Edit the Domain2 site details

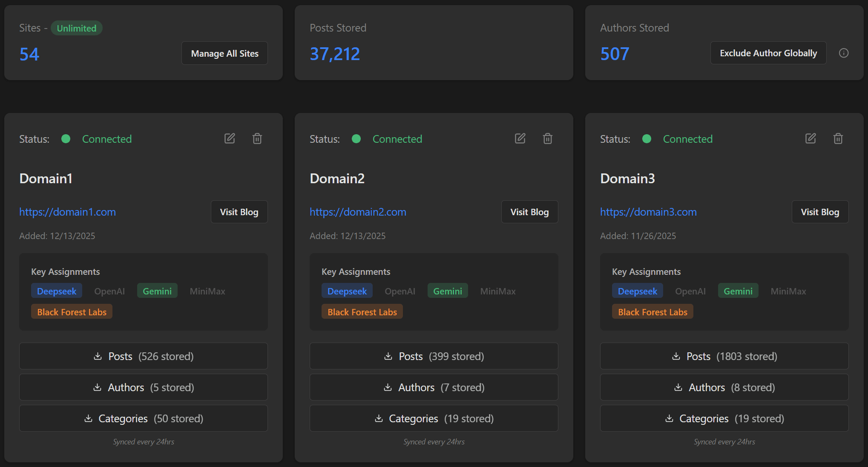520,138
